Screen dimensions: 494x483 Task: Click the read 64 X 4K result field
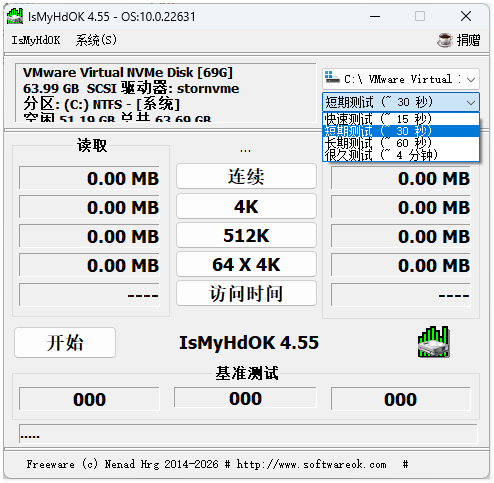point(89,265)
